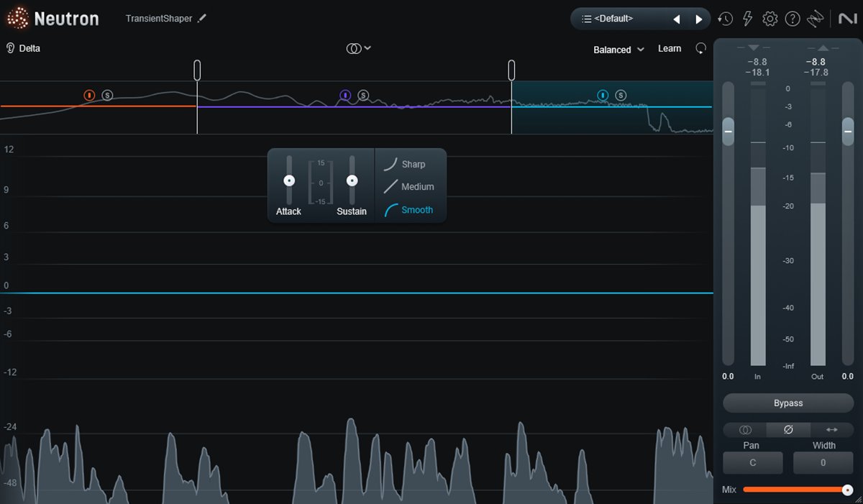Open the undo history clock icon

pyautogui.click(x=726, y=19)
